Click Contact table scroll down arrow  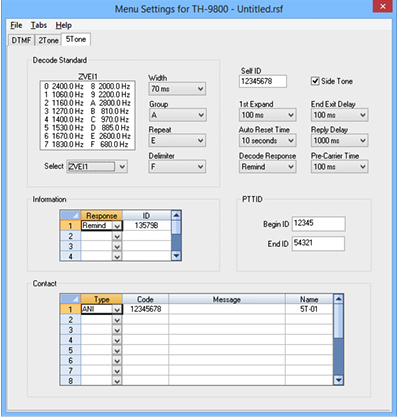[x=338, y=380]
